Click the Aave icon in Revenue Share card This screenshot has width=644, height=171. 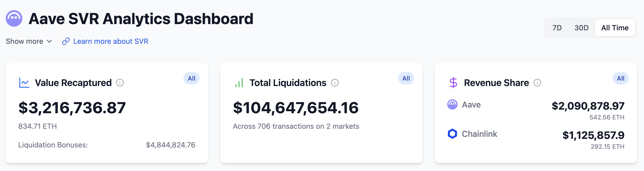tap(452, 104)
